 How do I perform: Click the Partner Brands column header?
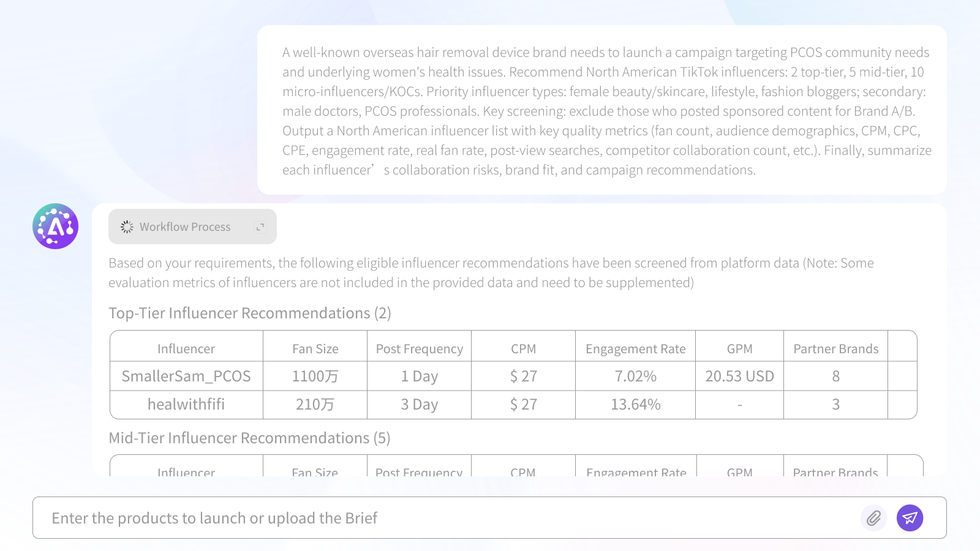click(835, 349)
